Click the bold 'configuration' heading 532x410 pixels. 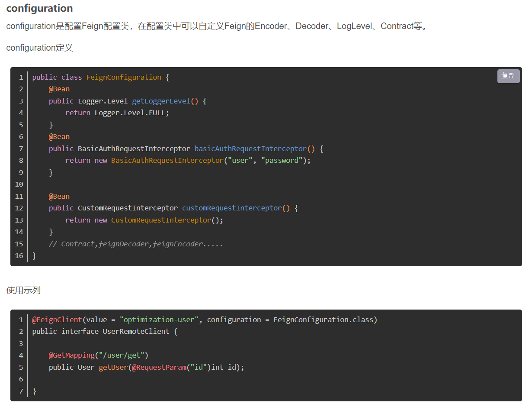39,8
